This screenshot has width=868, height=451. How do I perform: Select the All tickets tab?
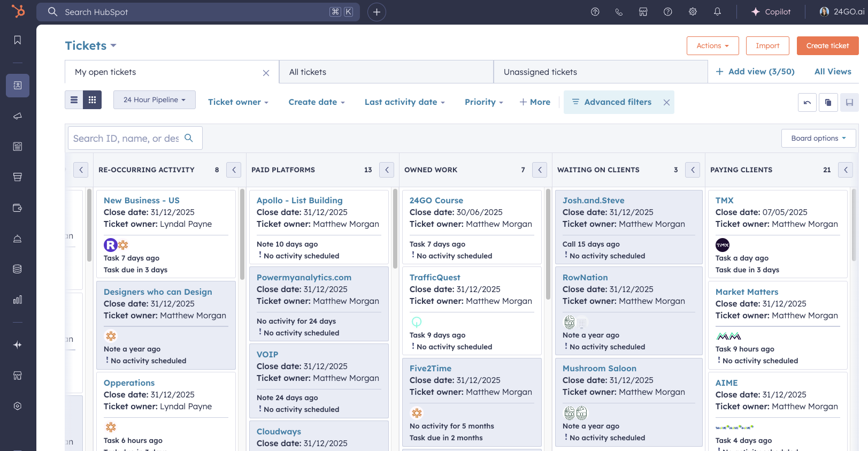pyautogui.click(x=386, y=72)
